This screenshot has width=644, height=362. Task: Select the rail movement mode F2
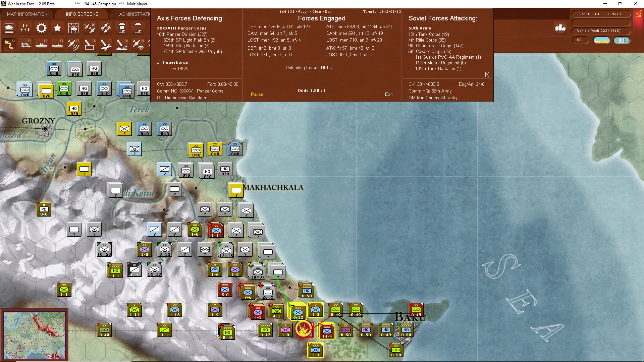(25, 44)
